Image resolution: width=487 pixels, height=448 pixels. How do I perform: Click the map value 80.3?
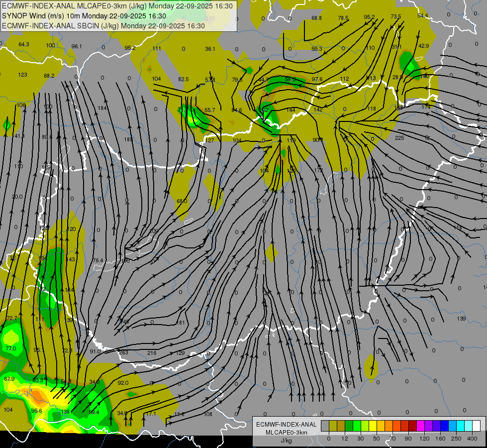point(38,380)
